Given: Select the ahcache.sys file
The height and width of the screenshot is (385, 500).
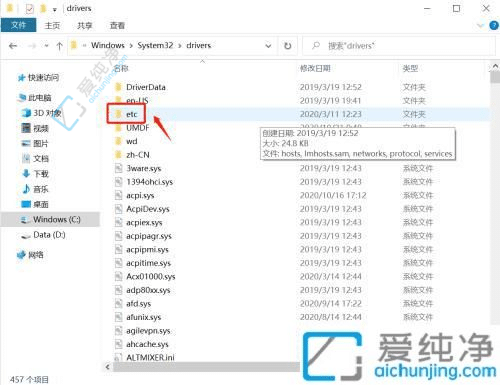Looking at the screenshot, I should pos(147,344).
